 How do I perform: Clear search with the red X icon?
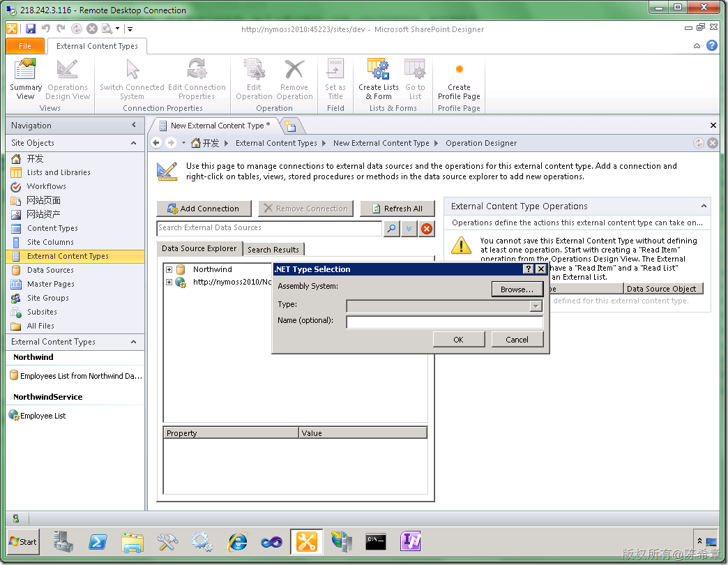click(427, 228)
